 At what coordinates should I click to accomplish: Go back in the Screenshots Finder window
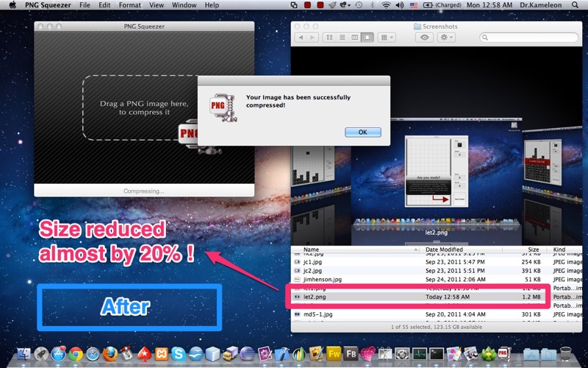301,38
